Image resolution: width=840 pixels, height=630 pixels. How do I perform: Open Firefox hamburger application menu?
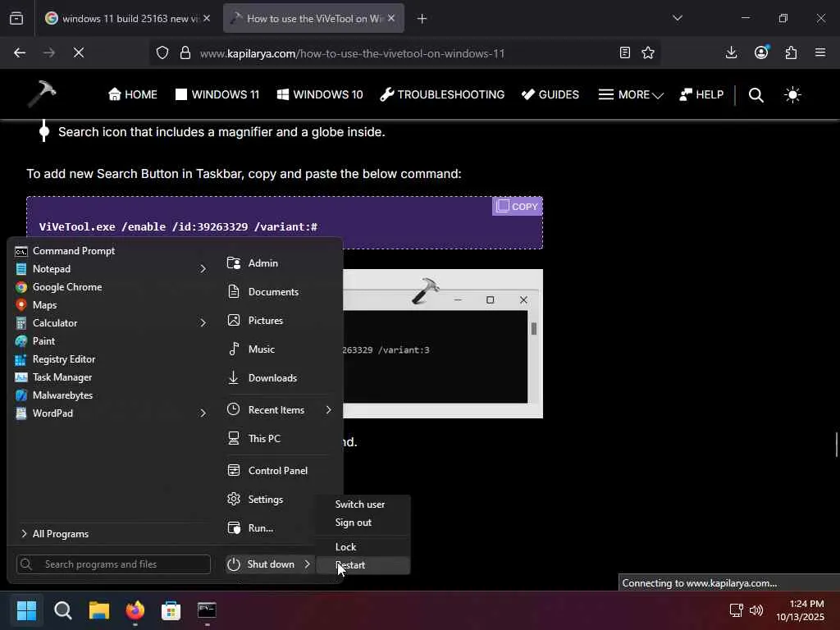point(820,52)
